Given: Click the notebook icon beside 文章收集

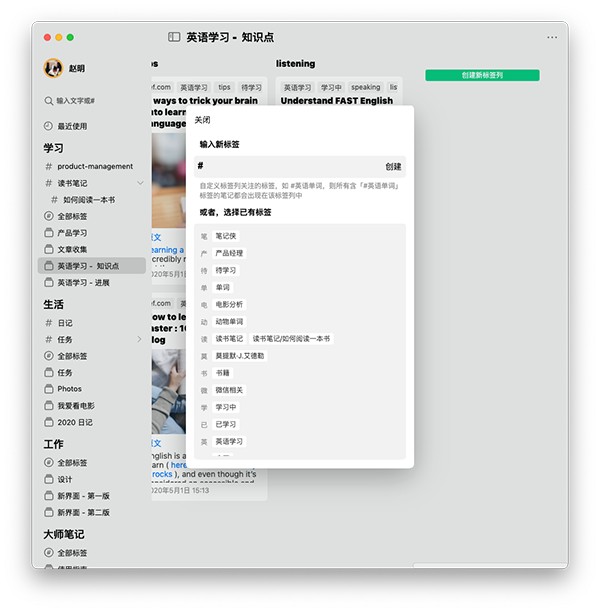Looking at the screenshot, I should click(48, 249).
